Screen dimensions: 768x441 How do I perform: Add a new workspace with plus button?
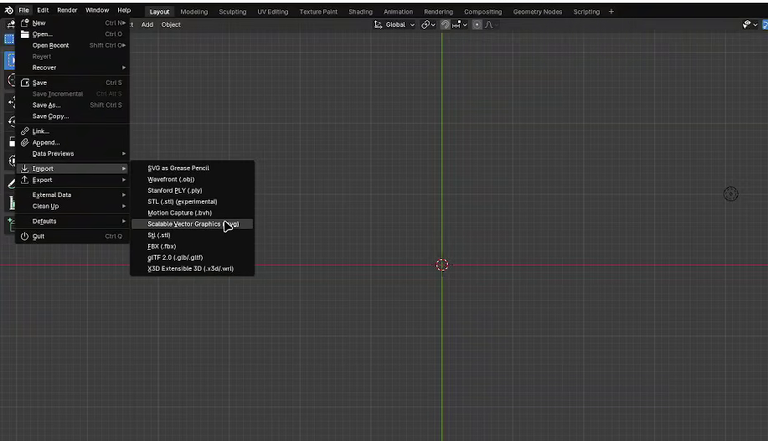pos(611,12)
